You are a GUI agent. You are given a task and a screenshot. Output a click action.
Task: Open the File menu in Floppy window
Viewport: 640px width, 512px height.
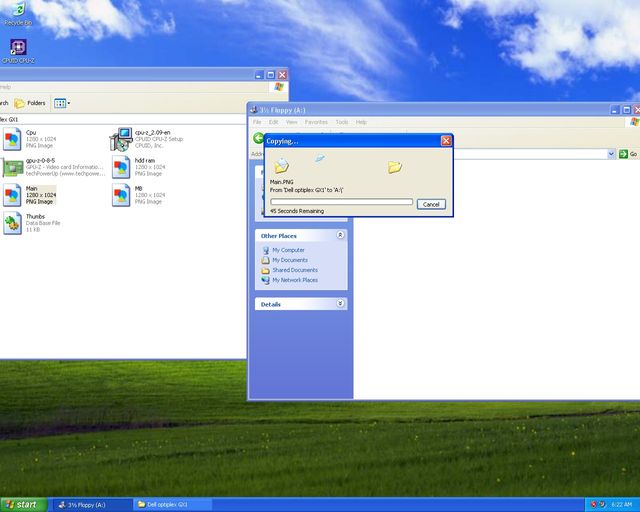click(x=257, y=122)
